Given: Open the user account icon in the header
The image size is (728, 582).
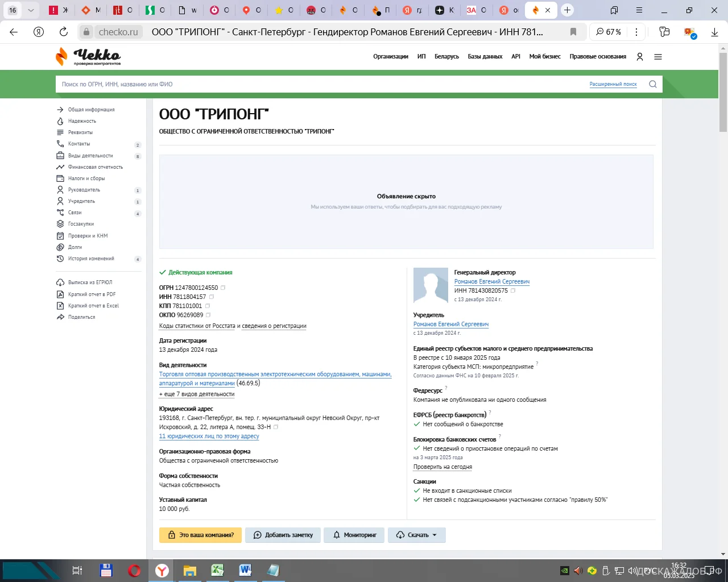Looking at the screenshot, I should [x=640, y=57].
